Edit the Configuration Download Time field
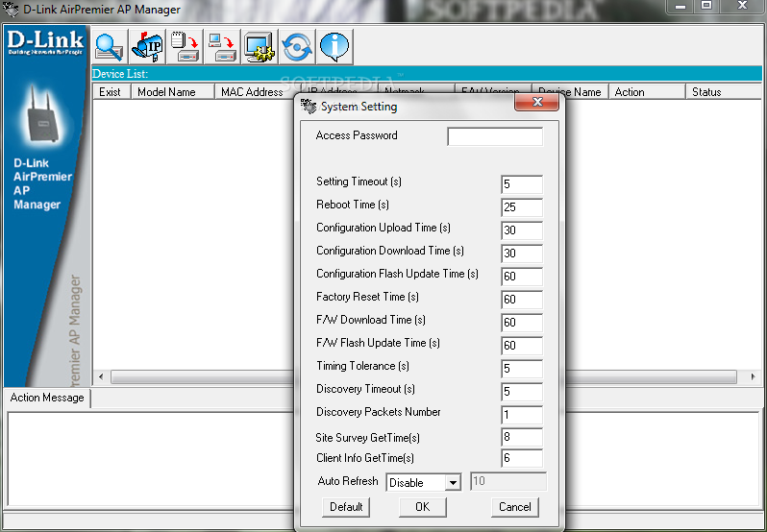 click(x=522, y=254)
